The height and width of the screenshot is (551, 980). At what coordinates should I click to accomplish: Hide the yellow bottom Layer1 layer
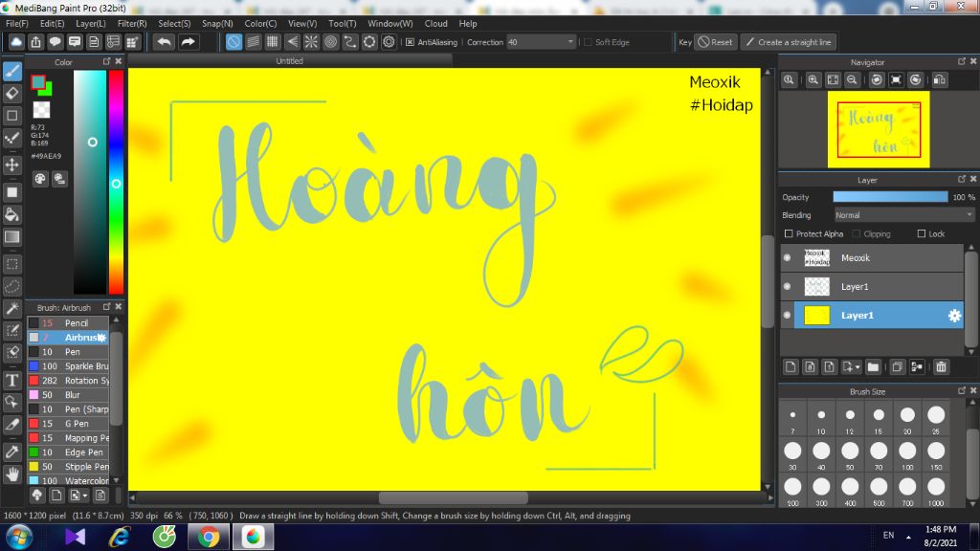pos(788,315)
